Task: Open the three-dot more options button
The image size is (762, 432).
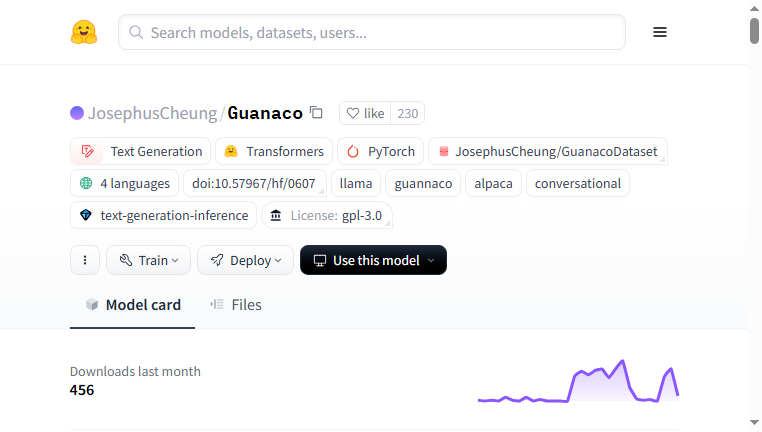Action: tap(85, 260)
